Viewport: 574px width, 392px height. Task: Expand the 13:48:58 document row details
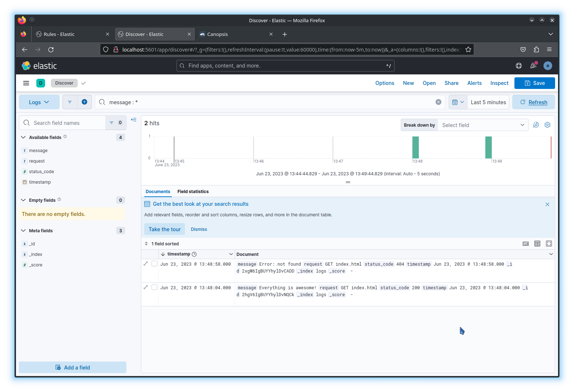click(146, 264)
